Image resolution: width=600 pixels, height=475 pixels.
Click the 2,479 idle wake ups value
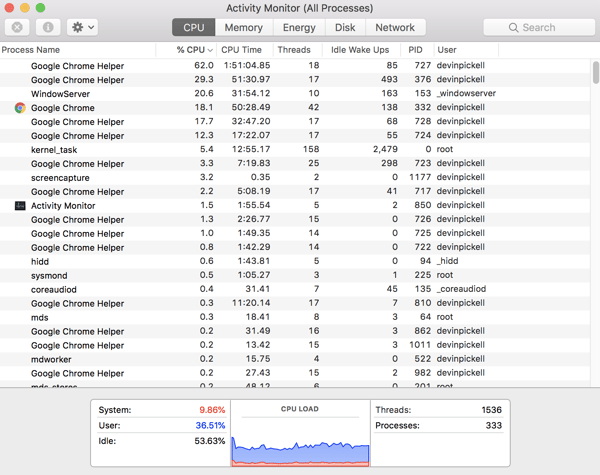385,149
